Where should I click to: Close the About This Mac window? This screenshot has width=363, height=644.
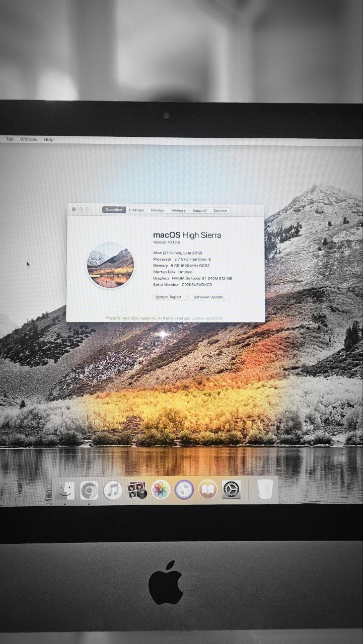74,209
